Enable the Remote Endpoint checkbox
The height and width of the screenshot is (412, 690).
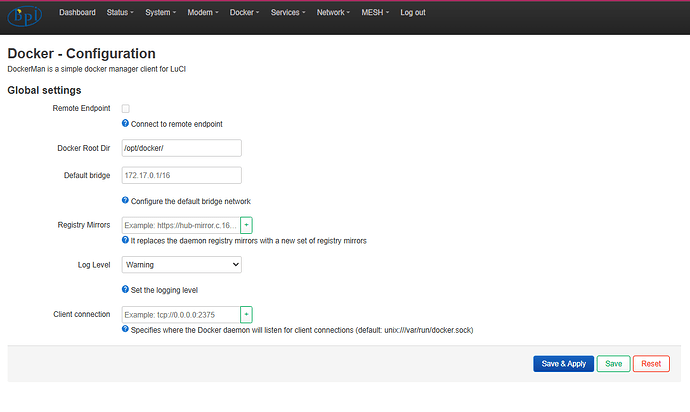tap(126, 108)
